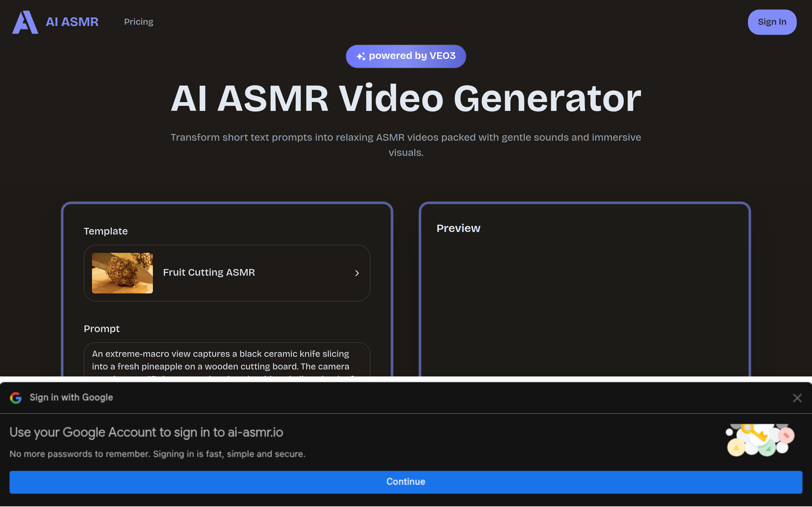This screenshot has height=507, width=812.
Task: Click 'Sign in with Google' header text
Action: 71,397
